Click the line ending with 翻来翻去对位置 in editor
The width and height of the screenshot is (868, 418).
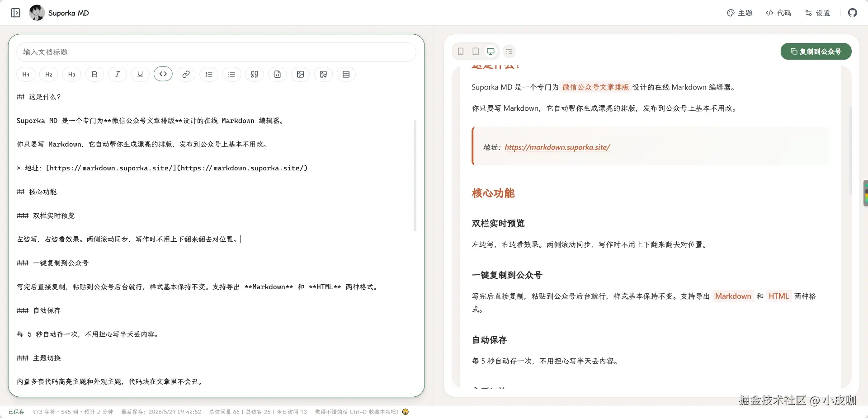pyautogui.click(x=127, y=239)
